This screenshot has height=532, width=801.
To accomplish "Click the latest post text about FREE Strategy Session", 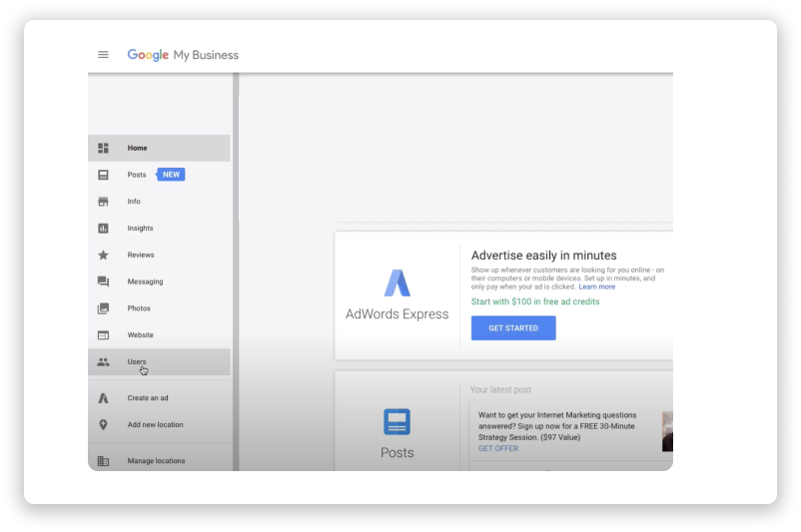I will (557, 426).
